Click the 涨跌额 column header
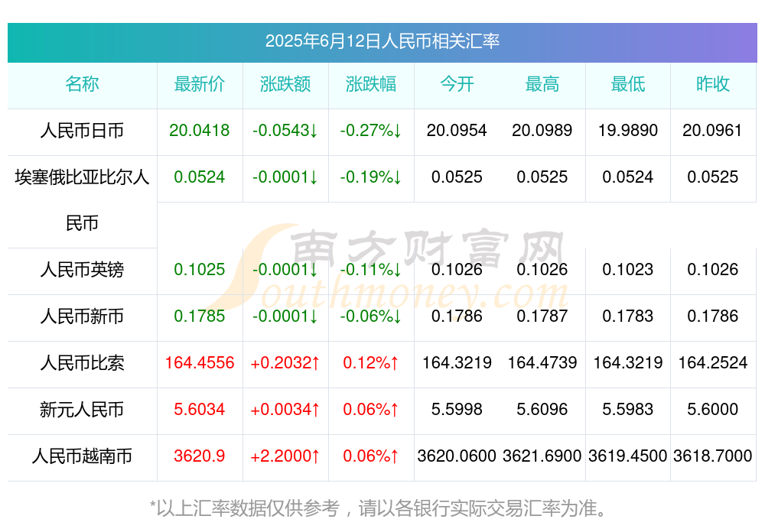765x532 pixels. click(285, 84)
